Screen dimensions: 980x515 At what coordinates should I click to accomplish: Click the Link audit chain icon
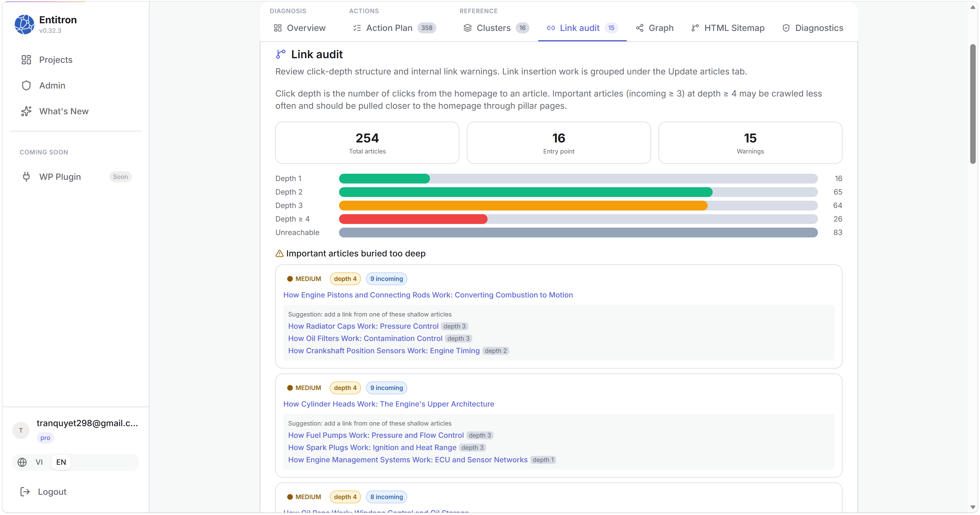551,28
